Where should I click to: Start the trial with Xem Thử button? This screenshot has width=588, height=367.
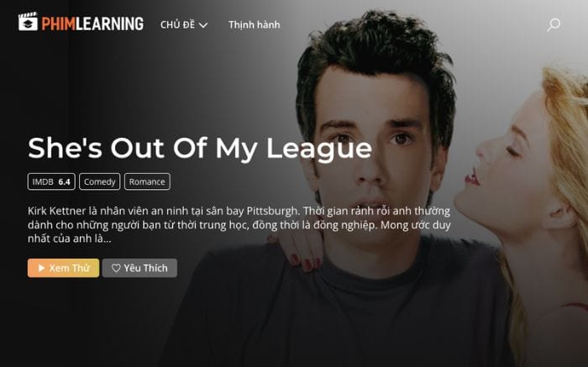pos(63,268)
